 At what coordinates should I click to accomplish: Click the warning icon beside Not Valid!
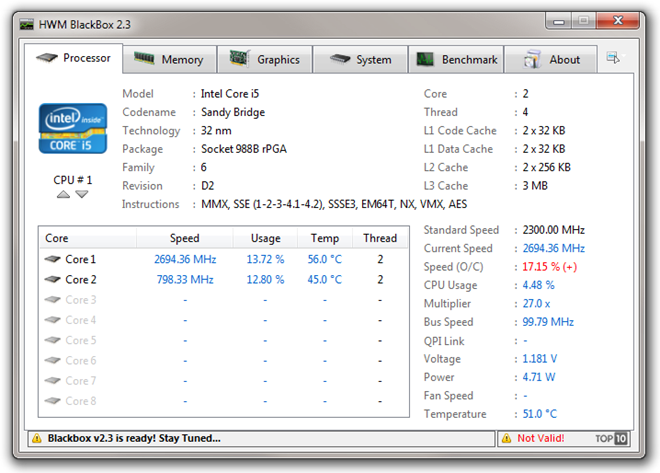pos(506,438)
